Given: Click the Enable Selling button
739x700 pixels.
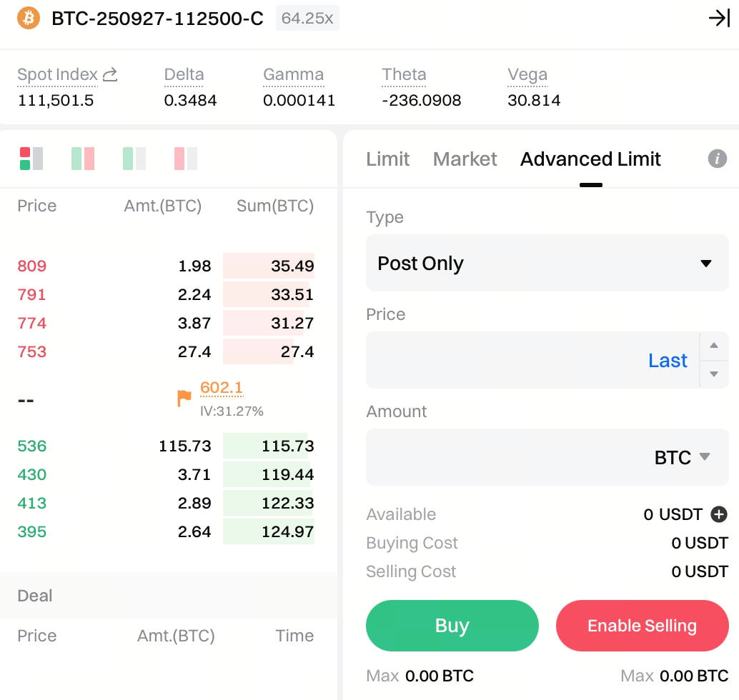Looking at the screenshot, I should tap(642, 626).
